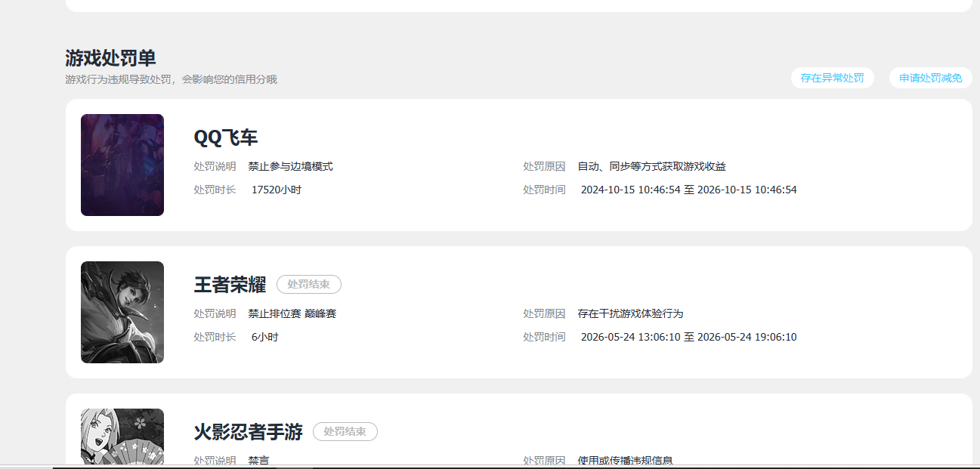The height and width of the screenshot is (469, 980).
Task: Select the 游戏处罚单 section heading
Action: point(110,58)
